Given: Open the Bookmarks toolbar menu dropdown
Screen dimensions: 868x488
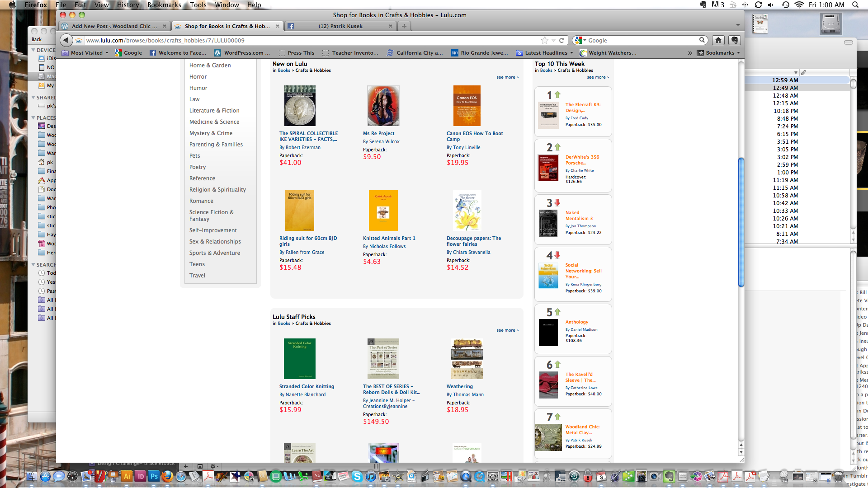Looking at the screenshot, I should pos(718,53).
